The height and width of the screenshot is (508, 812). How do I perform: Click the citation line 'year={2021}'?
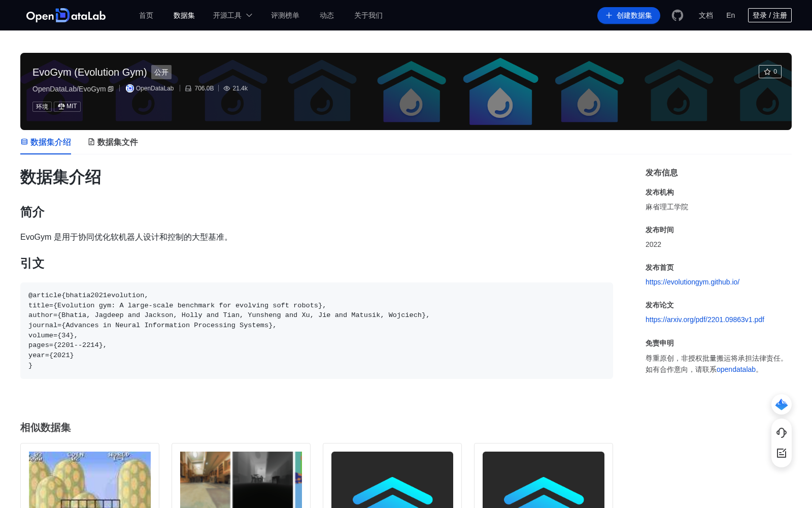click(51, 355)
